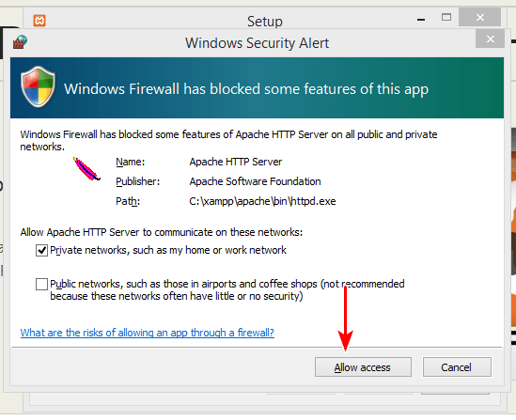The image size is (516, 420).
Task: Click the firewall brick-wall icon in alert title bar
Action: tap(20, 42)
